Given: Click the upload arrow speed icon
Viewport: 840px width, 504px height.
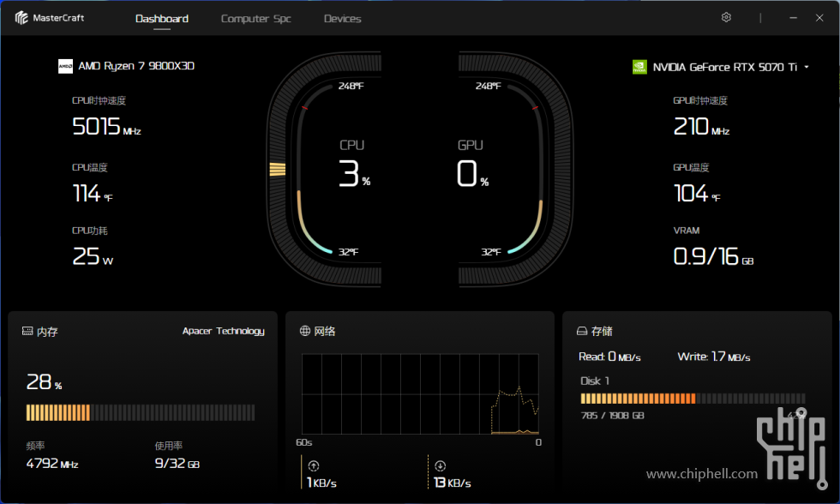Looking at the screenshot, I should (313, 466).
